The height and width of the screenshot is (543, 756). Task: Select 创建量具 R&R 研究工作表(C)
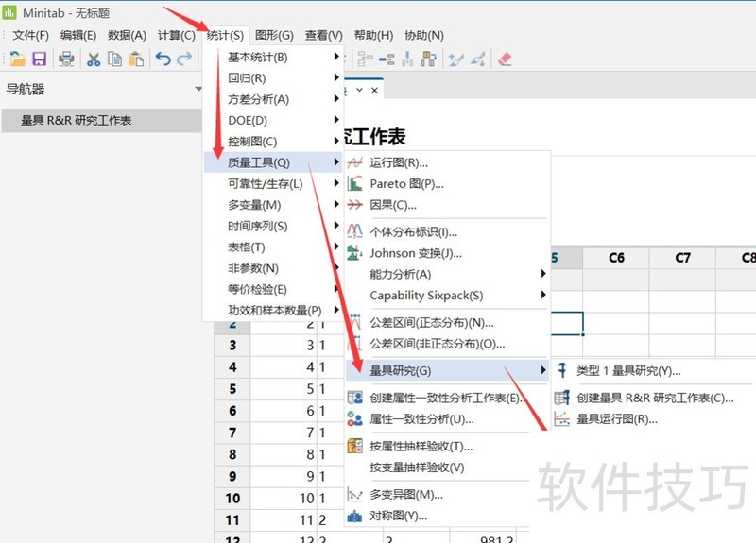click(x=655, y=398)
